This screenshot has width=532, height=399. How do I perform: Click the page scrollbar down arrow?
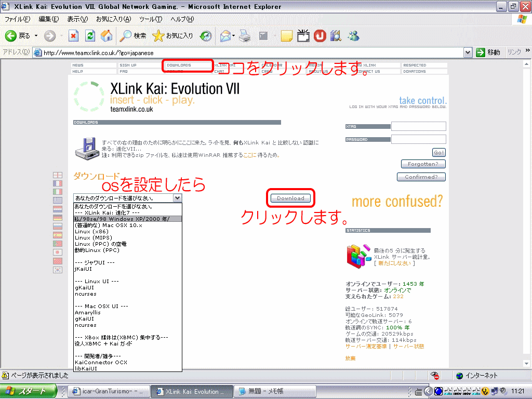pyautogui.click(x=527, y=363)
